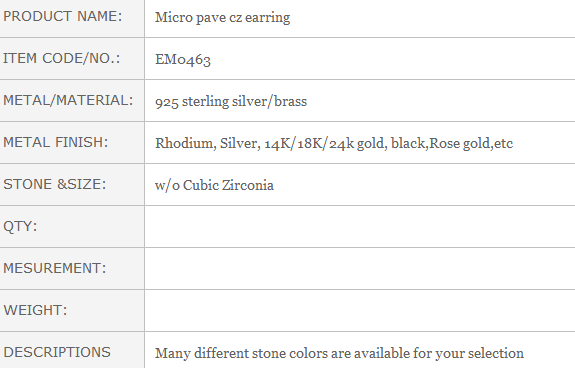The width and height of the screenshot is (575, 368).
Task: Click the PRODUCT NAME label cell
Action: [72, 18]
